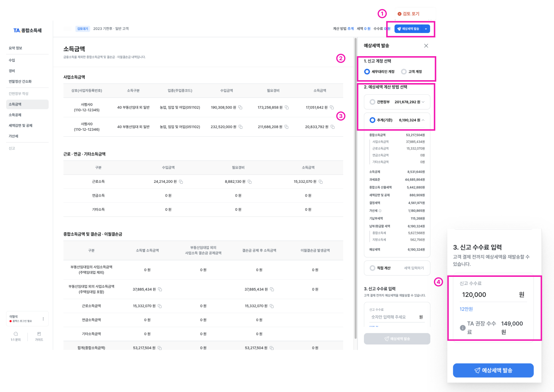Copy the 173,256,858 원 expense amount
554x392 pixels.
(x=287, y=107)
